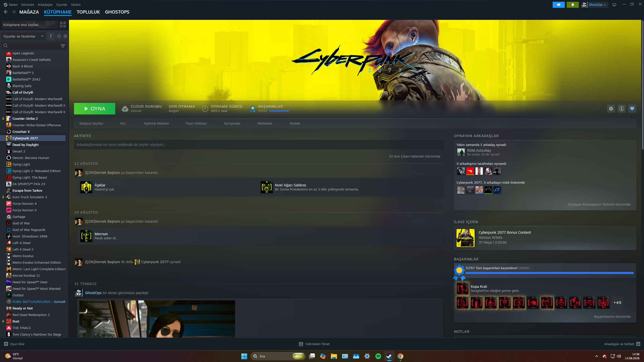Click the download manager icon

[301, 344]
